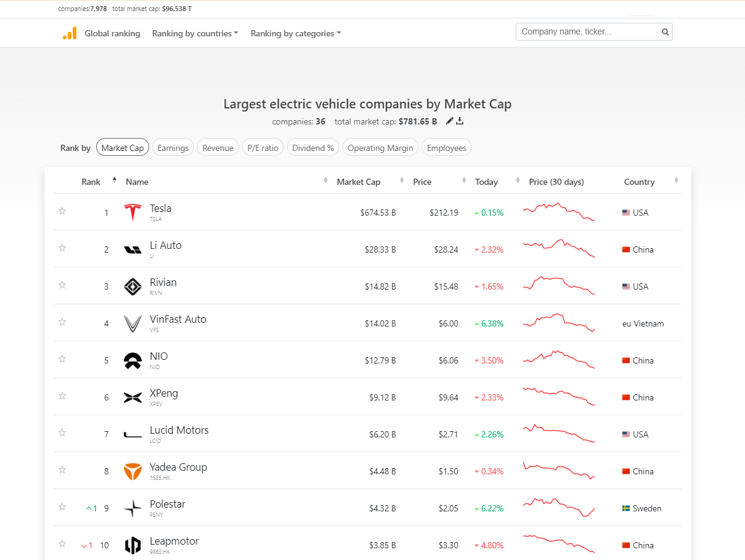Click the search magnifier icon
The height and width of the screenshot is (560, 745).
pyautogui.click(x=665, y=32)
